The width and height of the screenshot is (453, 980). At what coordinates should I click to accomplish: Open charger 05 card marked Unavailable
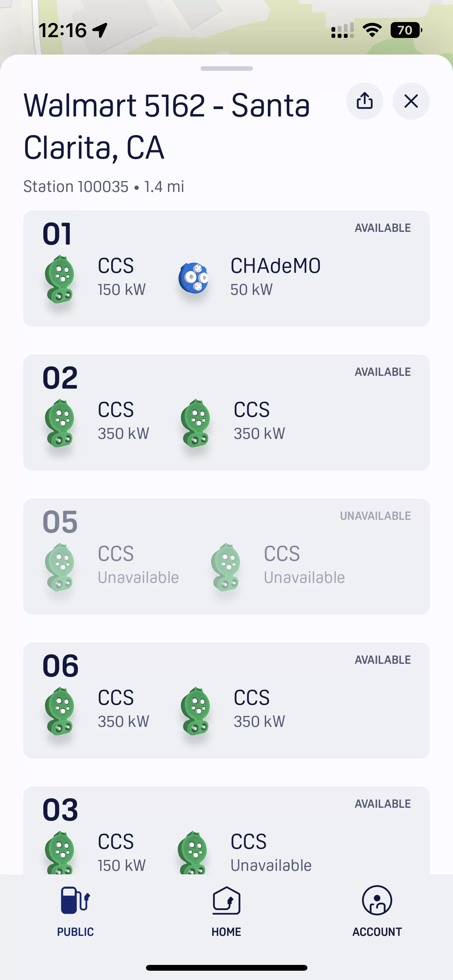tap(226, 557)
